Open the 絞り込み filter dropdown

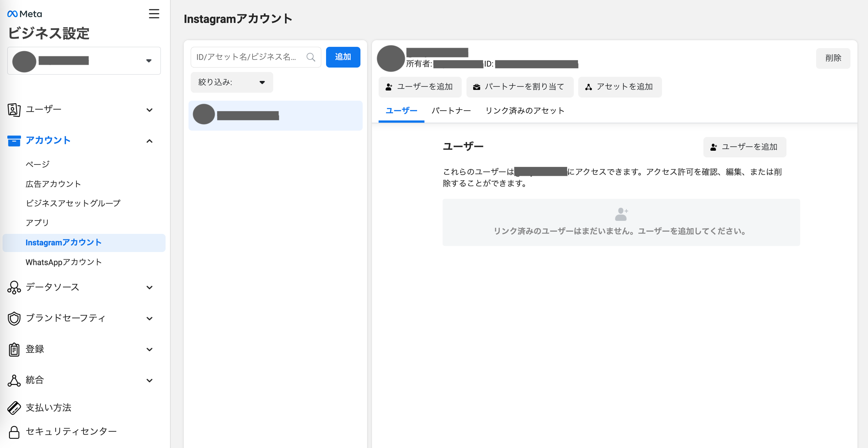pos(232,82)
